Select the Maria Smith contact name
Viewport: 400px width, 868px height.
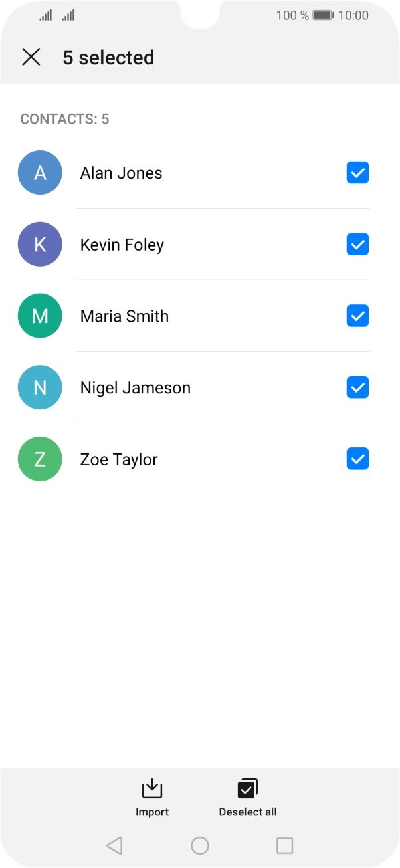pos(124,316)
